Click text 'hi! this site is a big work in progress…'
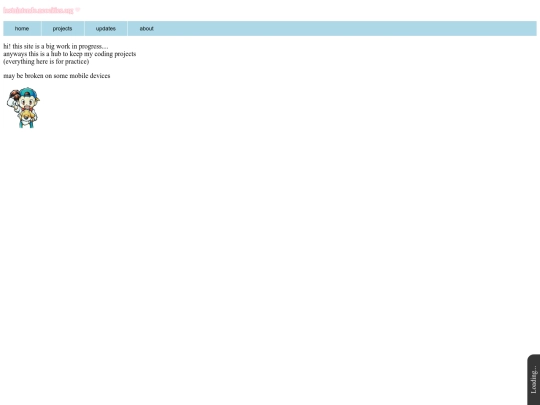 point(55,46)
